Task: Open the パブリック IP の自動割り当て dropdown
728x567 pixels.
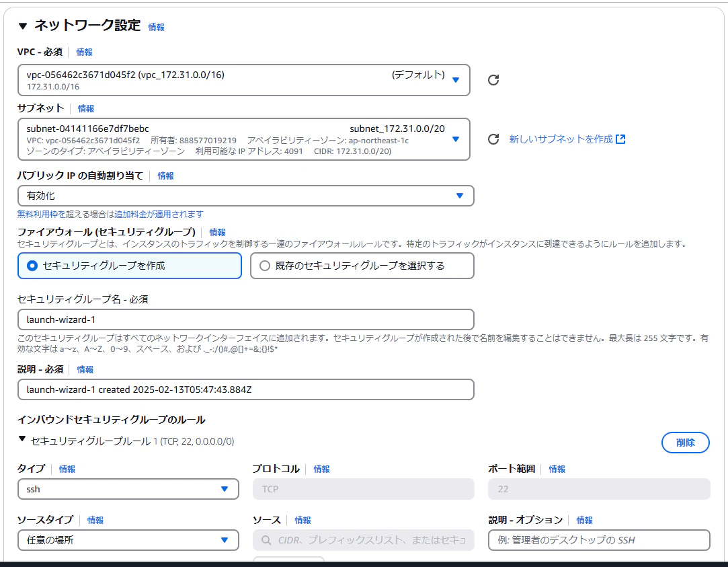Action: pyautogui.click(x=245, y=196)
